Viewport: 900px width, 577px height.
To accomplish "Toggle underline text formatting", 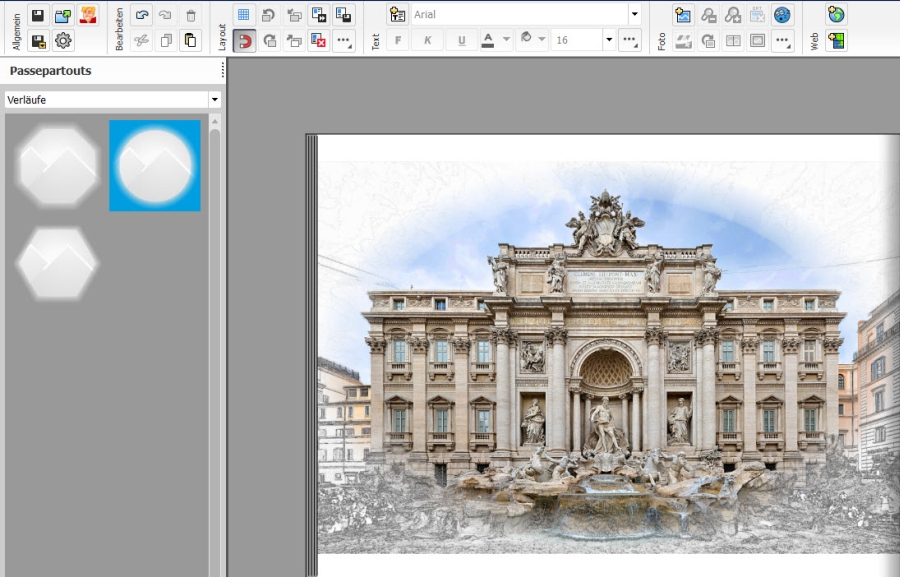I will (x=461, y=41).
